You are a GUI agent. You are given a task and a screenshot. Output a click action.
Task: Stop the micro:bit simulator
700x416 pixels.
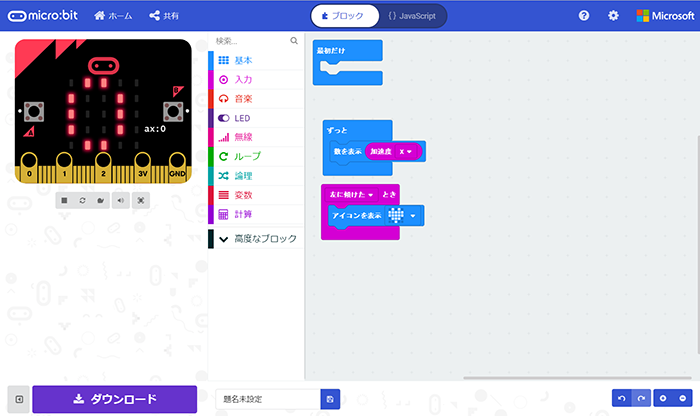(64, 200)
